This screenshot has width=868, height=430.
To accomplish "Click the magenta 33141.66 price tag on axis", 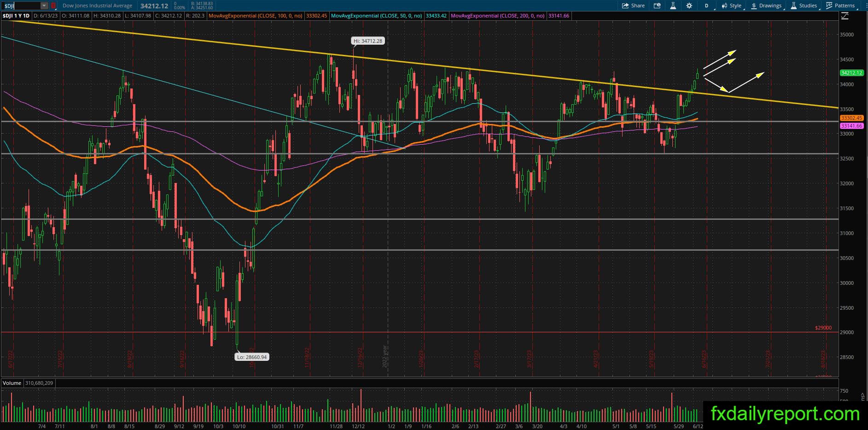I will pyautogui.click(x=851, y=126).
